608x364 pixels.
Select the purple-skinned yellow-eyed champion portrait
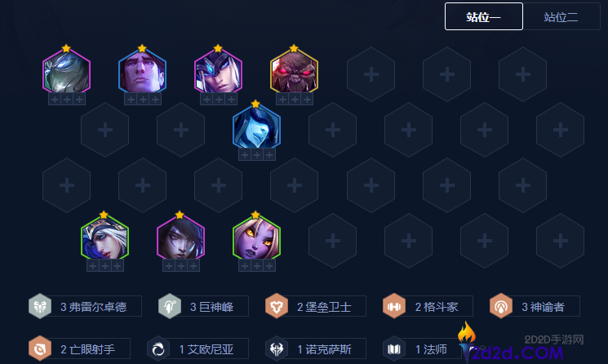pos(256,238)
